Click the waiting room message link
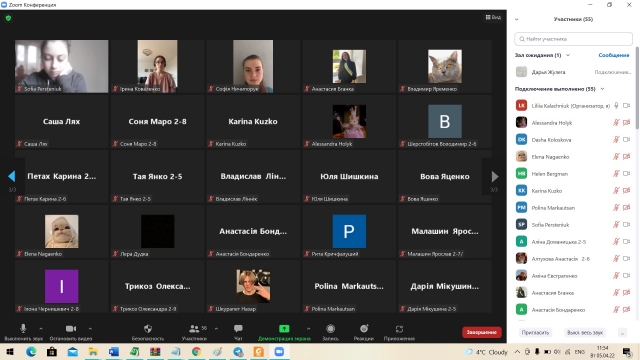Viewport: 640px width, 360px height. pos(614,55)
